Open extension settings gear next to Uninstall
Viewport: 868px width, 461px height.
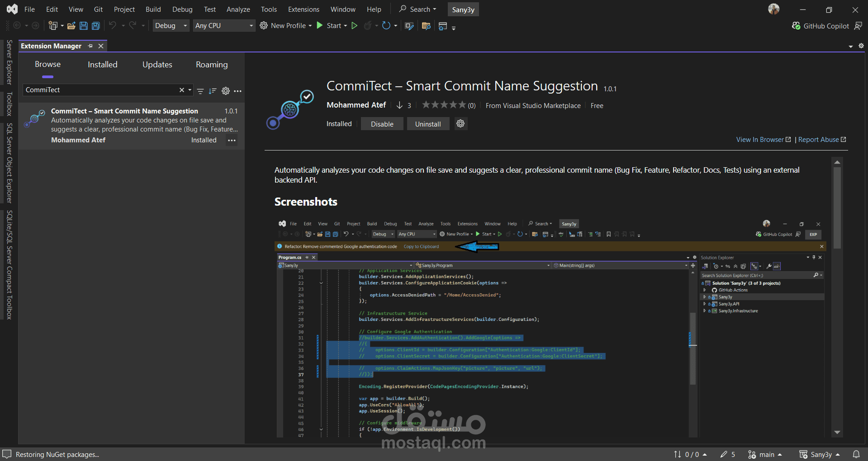[x=460, y=124]
